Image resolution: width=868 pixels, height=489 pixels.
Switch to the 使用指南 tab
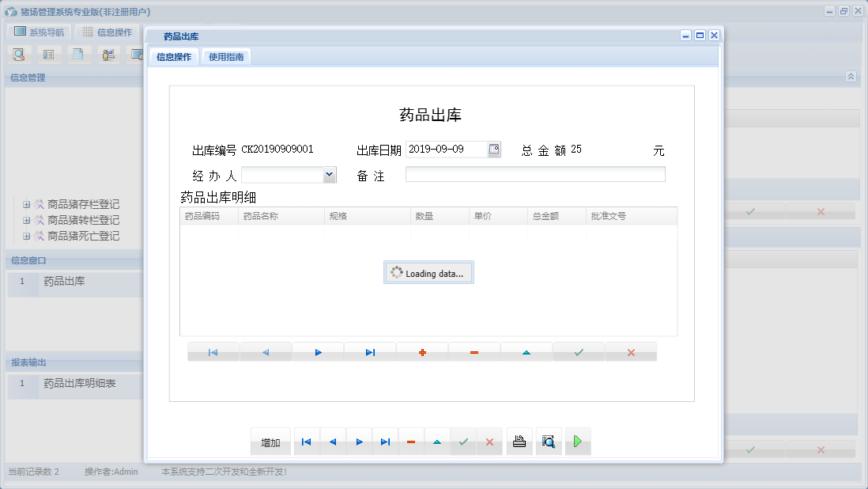[x=227, y=56]
